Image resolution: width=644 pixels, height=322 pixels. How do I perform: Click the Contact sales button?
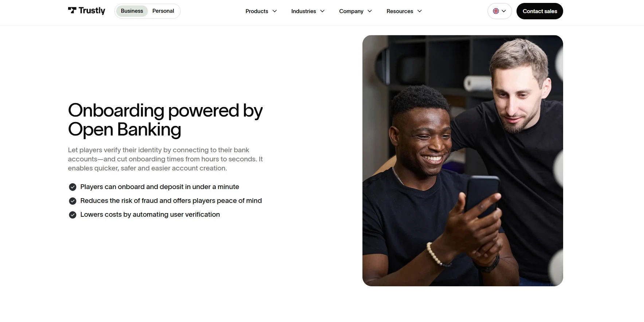[540, 11]
